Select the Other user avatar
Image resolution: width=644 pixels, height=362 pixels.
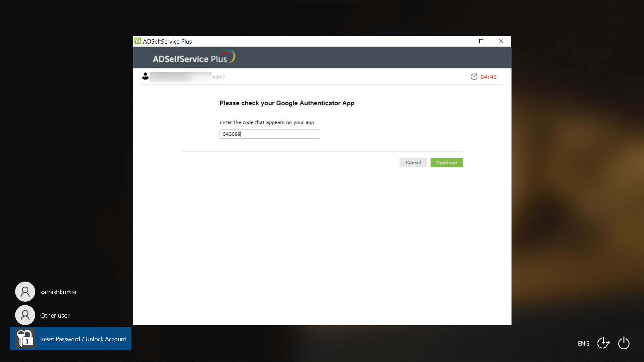tap(25, 315)
